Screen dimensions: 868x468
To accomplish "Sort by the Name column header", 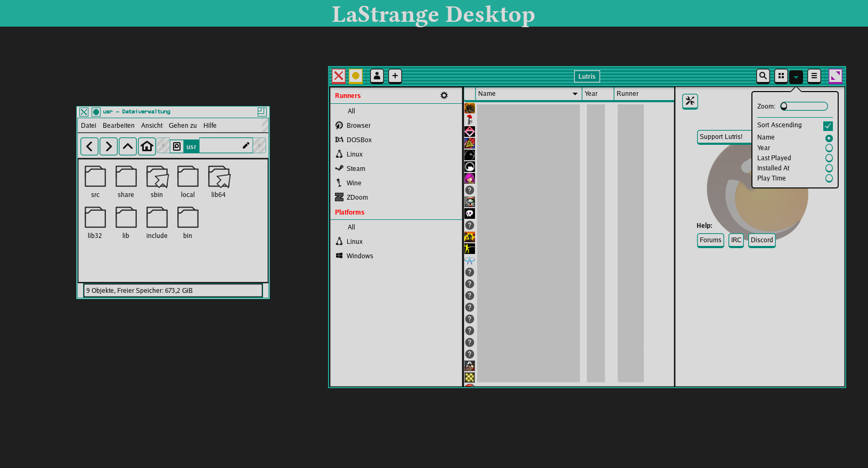I will tap(528, 94).
